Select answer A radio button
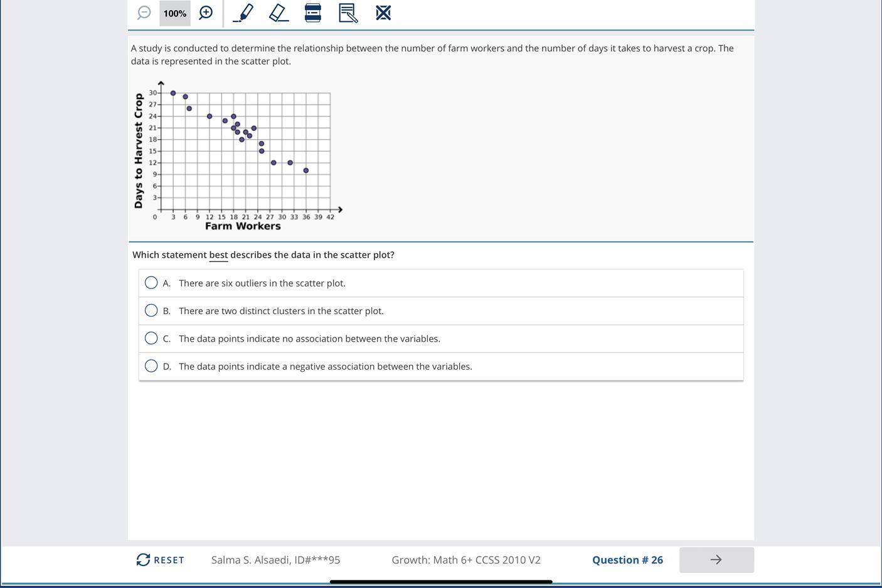The height and width of the screenshot is (588, 882). point(151,283)
